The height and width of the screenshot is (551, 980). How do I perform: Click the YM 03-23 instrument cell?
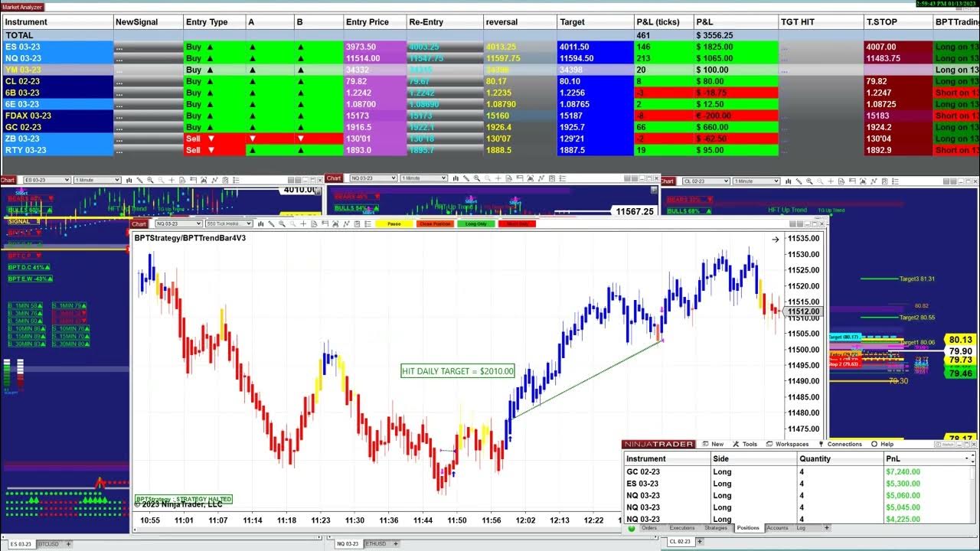(57, 70)
